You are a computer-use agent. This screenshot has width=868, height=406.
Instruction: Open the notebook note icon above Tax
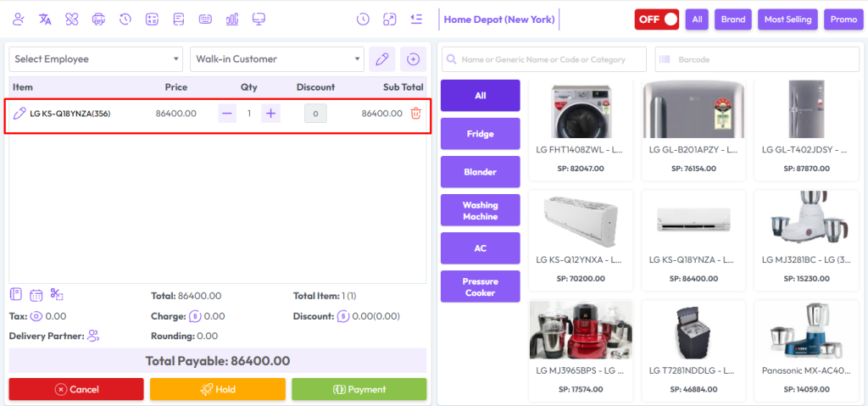tap(16, 294)
